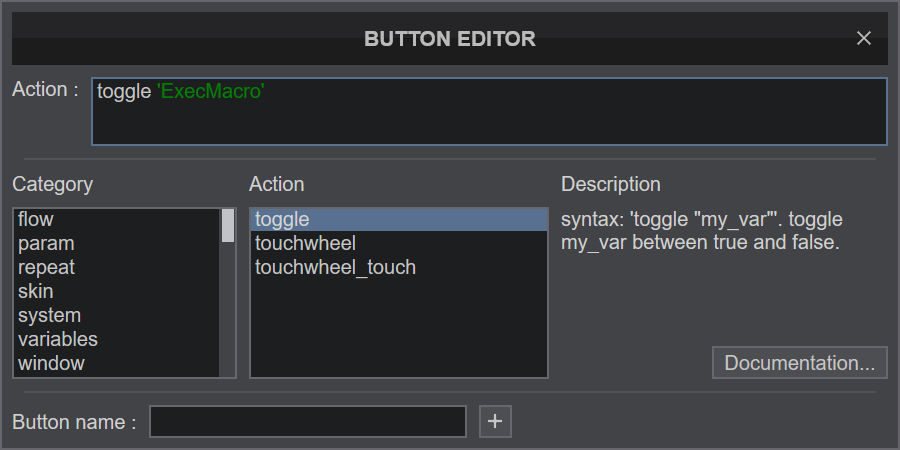Click the scrollbar track below the thumb
The width and height of the screenshot is (900, 450).
pyautogui.click(x=228, y=310)
